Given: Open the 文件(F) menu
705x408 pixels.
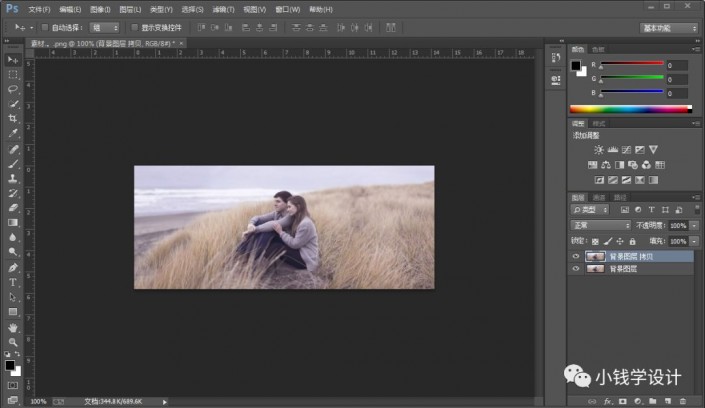Looking at the screenshot, I should [39, 9].
